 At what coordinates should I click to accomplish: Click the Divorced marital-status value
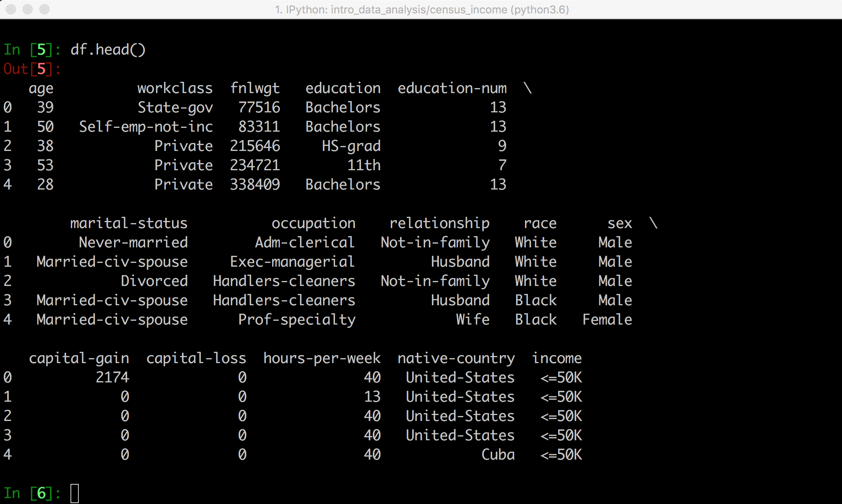[154, 281]
